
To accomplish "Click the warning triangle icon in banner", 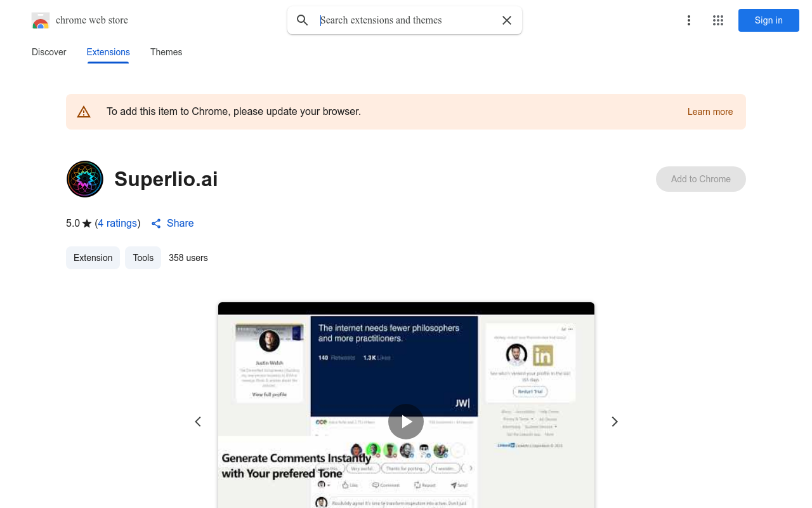I will pos(84,112).
